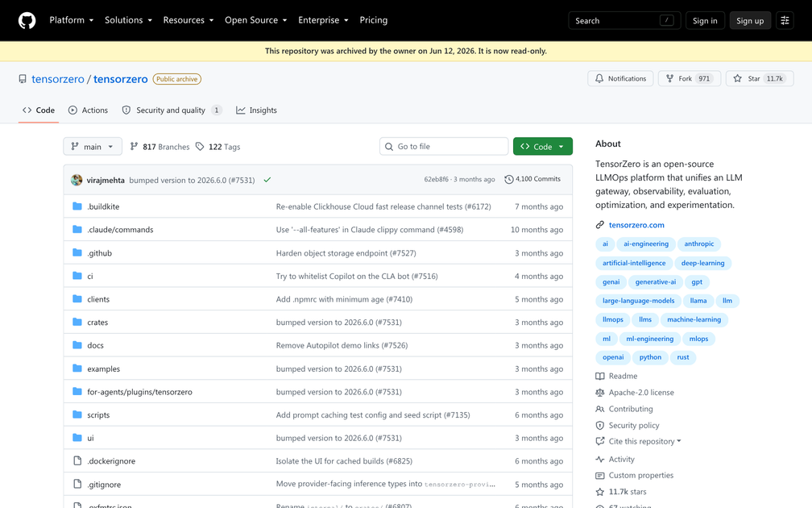
Task: Click the scales icon beside Apache-2.0 license
Action: (599, 393)
